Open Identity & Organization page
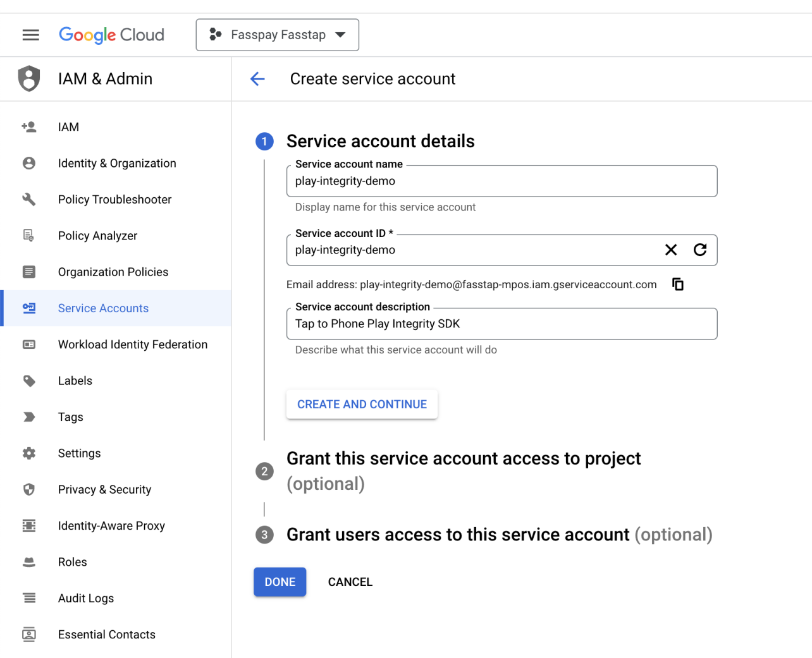Viewport: 812px width, 658px height. (x=118, y=163)
